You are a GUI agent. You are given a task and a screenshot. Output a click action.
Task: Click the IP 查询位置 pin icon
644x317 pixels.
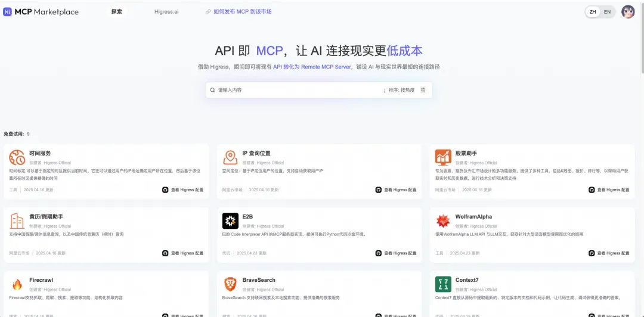[230, 158]
